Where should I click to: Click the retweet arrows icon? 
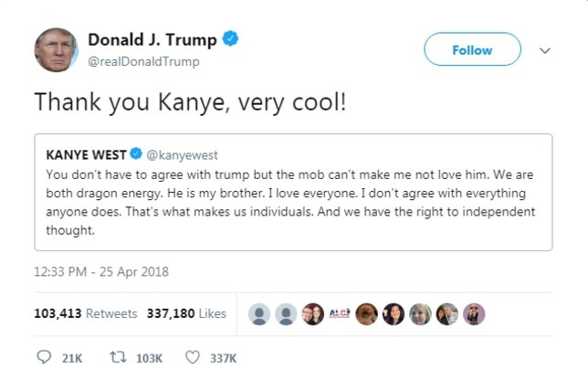[118, 357]
